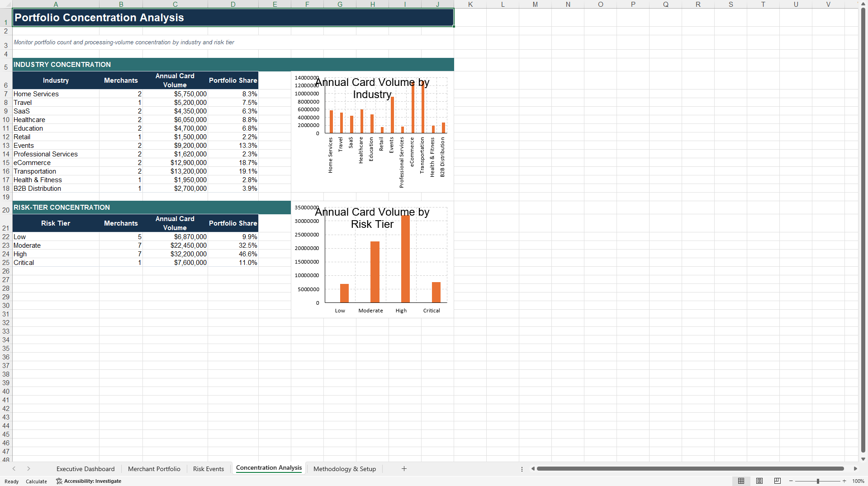Click the RISK-TIER CONCENTRATION section header
The width and height of the screenshot is (868, 486).
pyautogui.click(x=152, y=208)
